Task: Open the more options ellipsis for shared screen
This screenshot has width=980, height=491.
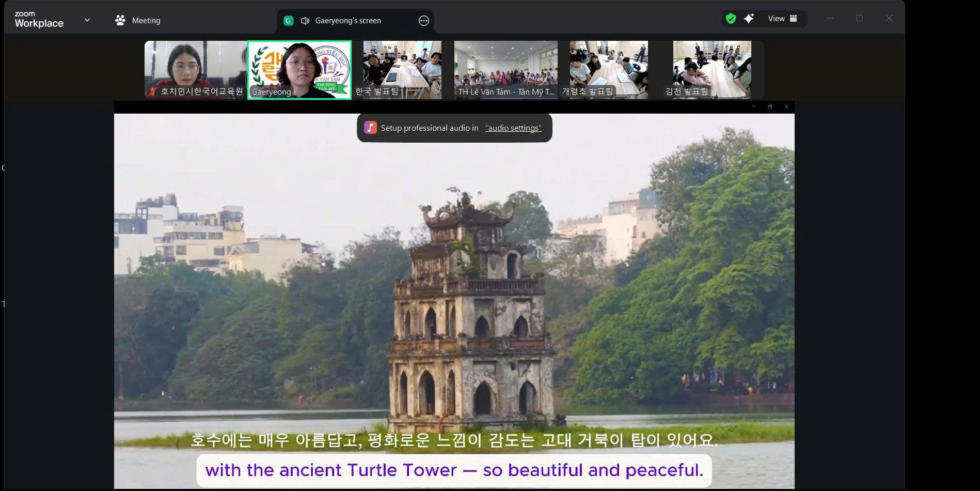Action: 423,21
